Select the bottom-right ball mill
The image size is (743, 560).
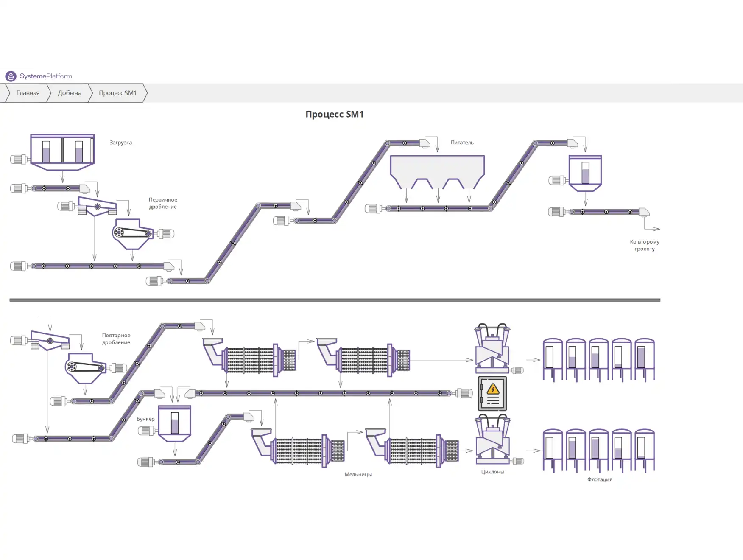(413, 451)
